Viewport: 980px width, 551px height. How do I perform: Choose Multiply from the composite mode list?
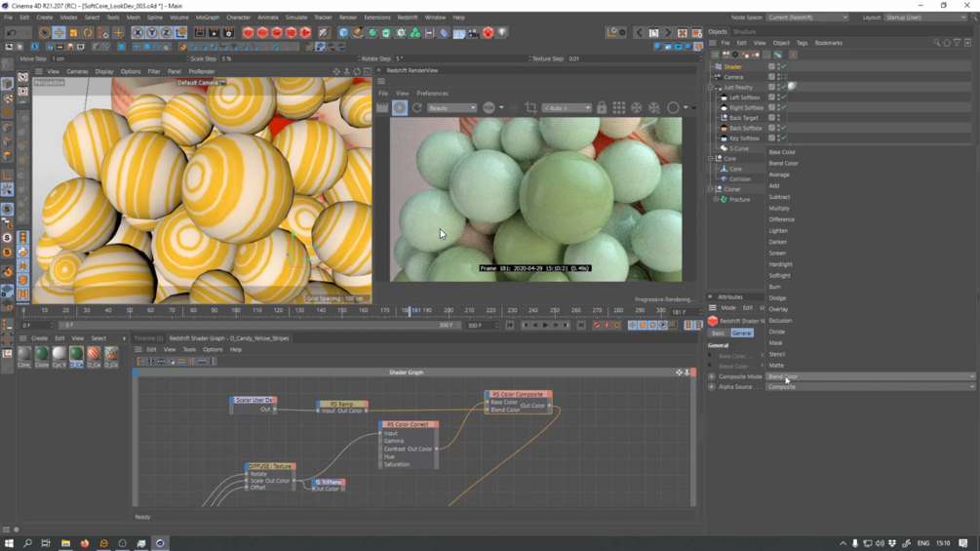coord(779,209)
